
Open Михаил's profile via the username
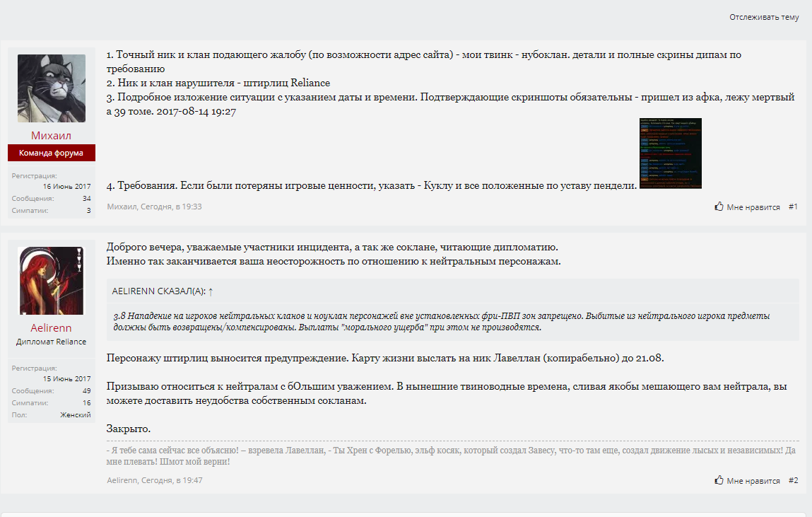coord(52,135)
